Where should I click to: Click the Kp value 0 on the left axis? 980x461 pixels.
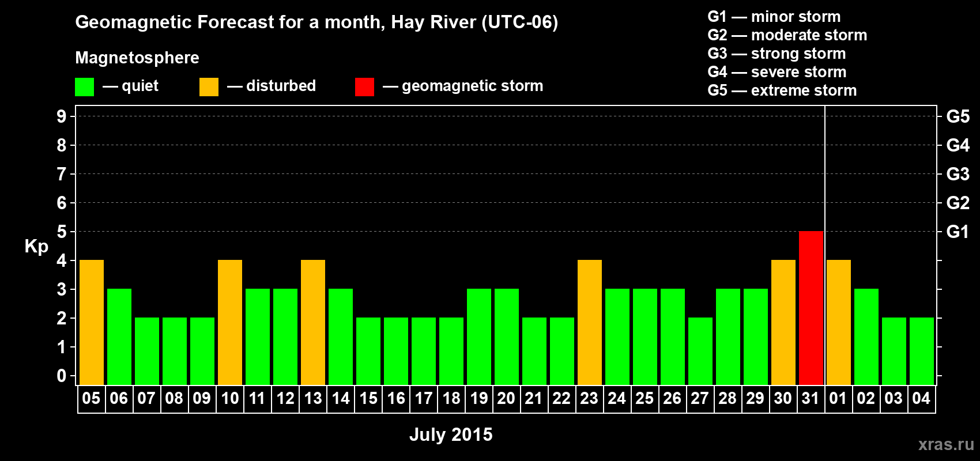pos(62,376)
